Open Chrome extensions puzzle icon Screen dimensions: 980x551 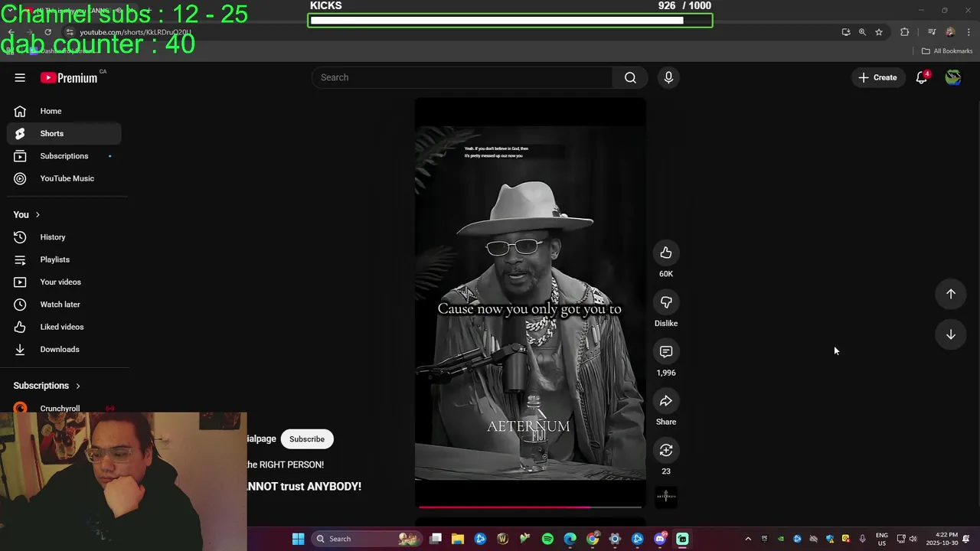point(904,32)
